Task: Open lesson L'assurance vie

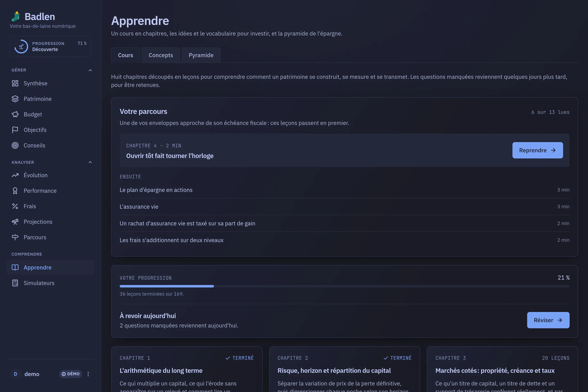Action: point(344,207)
